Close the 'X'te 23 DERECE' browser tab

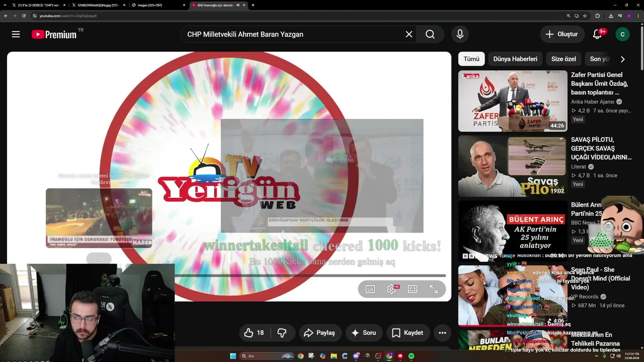[x=64, y=5]
